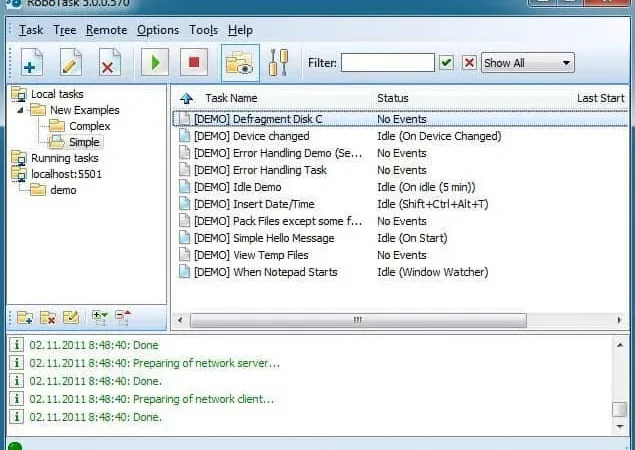Start task with green play button
Image resolution: width=635 pixels, height=450 pixels.
tap(155, 63)
